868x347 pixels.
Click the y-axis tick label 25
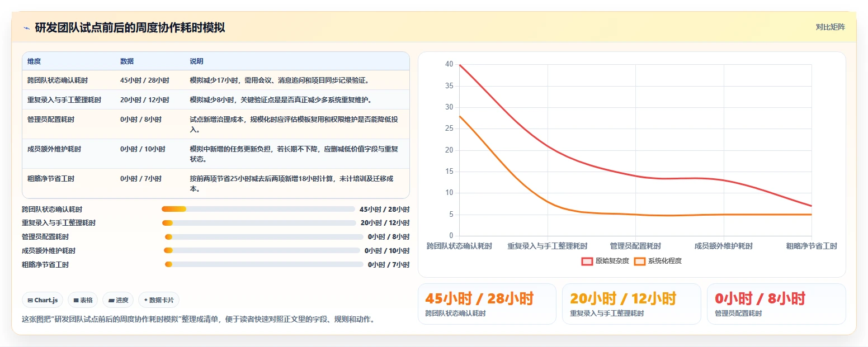pos(449,129)
